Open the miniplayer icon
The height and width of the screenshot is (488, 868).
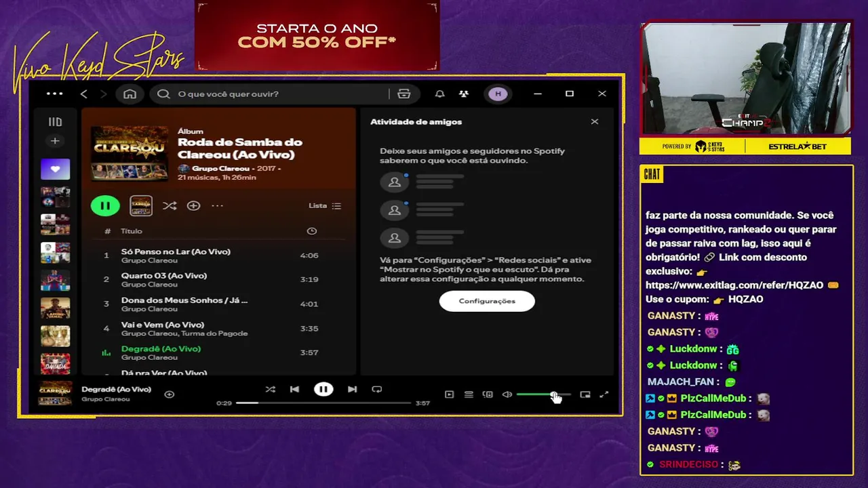(585, 394)
